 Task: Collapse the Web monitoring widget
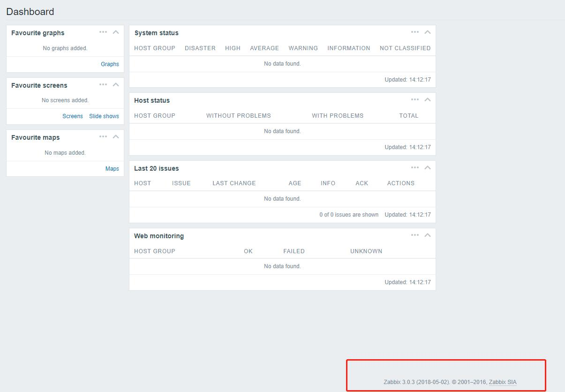coord(428,235)
